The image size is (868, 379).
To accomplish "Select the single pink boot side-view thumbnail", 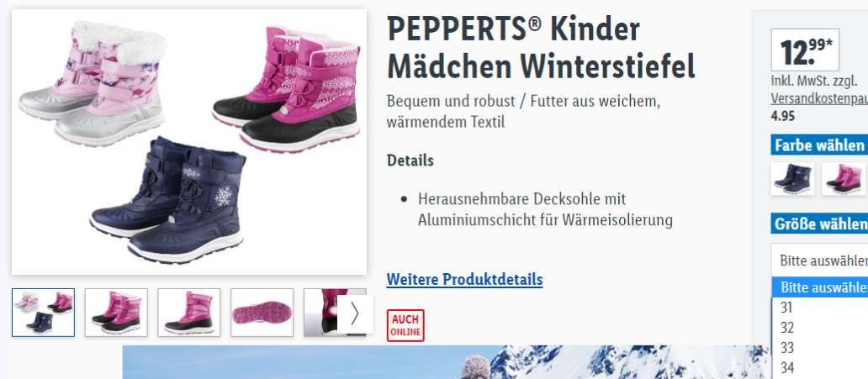I will [x=188, y=313].
